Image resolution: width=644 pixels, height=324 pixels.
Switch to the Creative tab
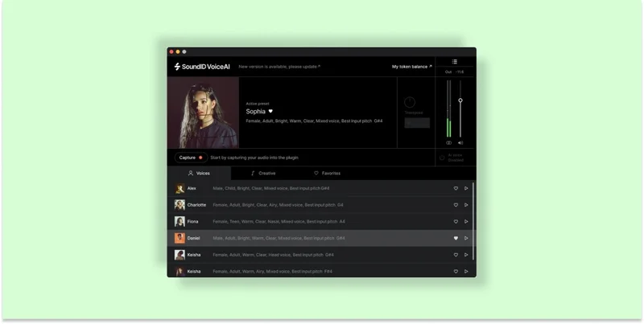(x=263, y=173)
